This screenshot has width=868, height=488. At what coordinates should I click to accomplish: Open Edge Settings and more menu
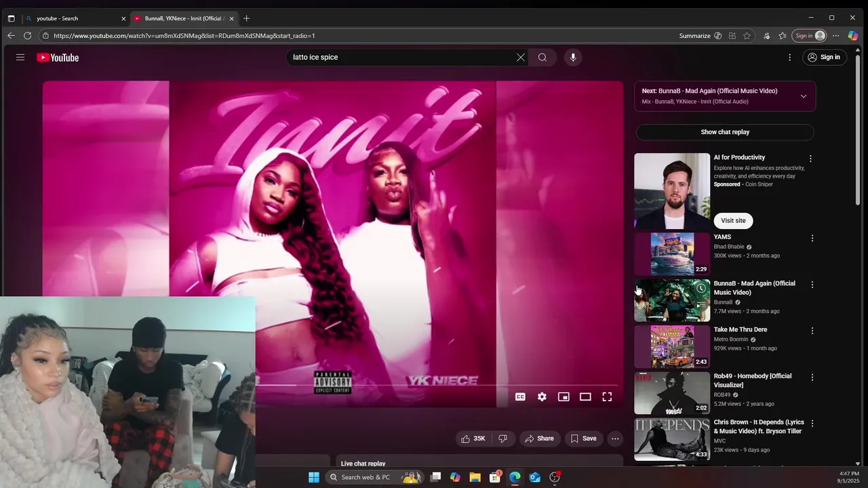[836, 36]
